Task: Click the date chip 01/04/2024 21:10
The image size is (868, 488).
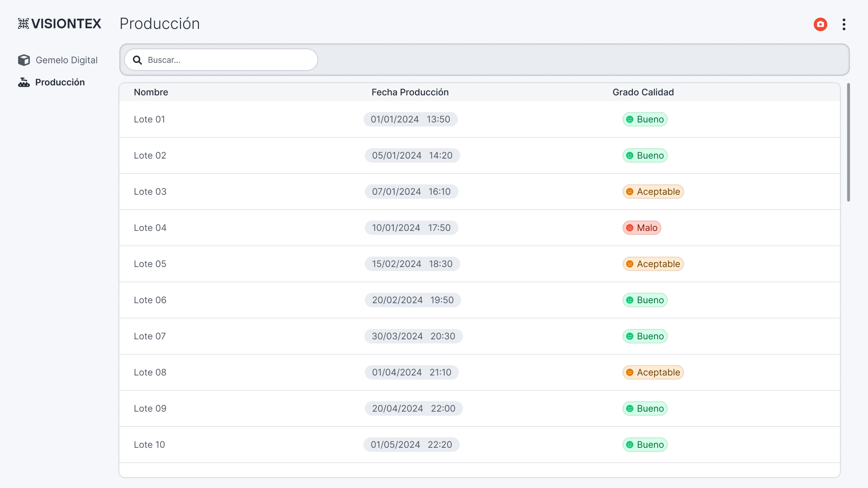Action: pos(412,372)
